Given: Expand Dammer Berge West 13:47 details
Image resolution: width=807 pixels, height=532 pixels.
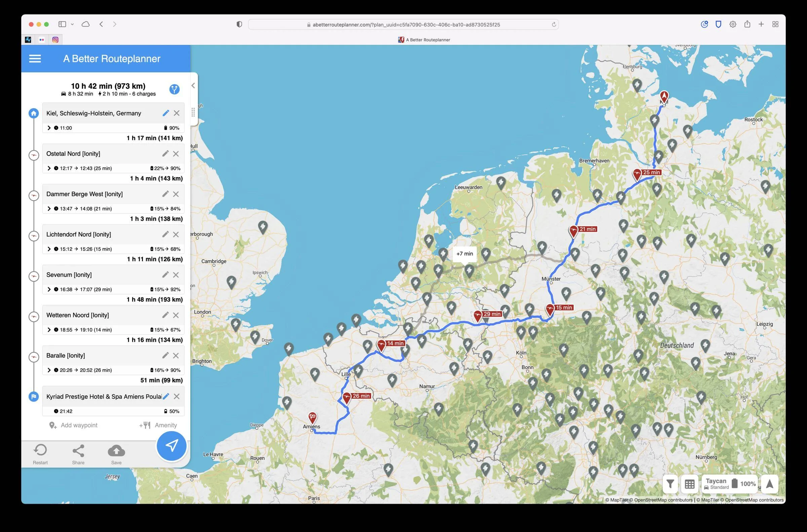Looking at the screenshot, I should pyautogui.click(x=49, y=208).
